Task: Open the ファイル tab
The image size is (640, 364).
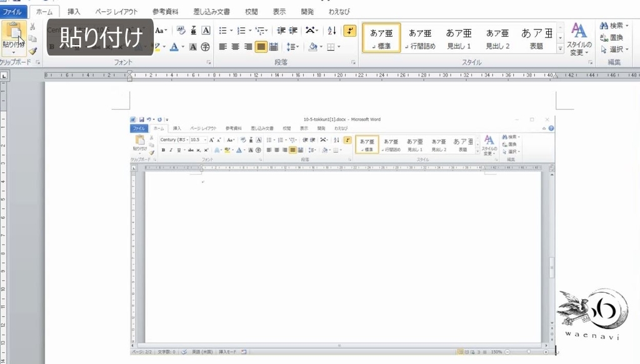Action: 12,11
